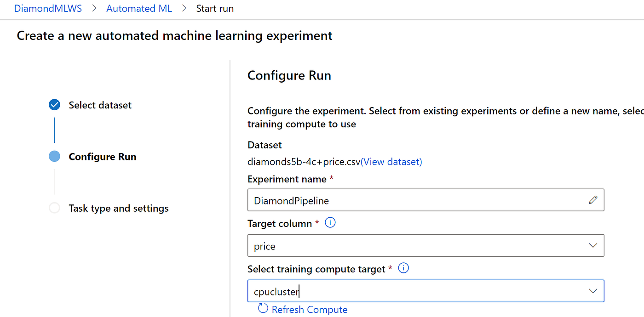Image resolution: width=644 pixels, height=317 pixels.
Task: Click the pencil icon in Experiment name field
Action: (x=593, y=200)
